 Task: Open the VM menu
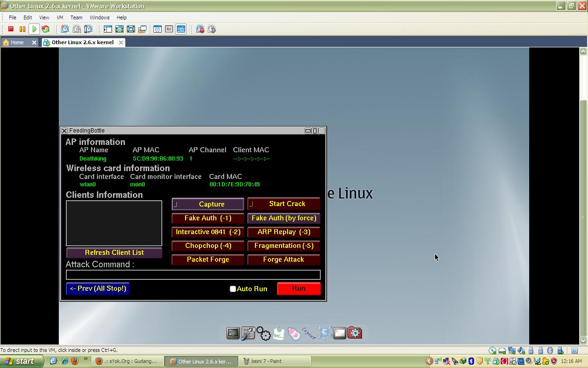[x=60, y=17]
